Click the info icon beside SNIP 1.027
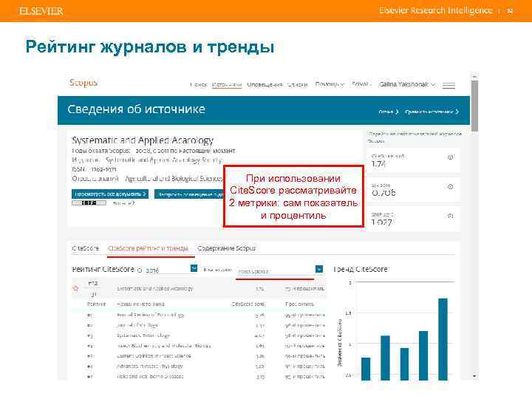Viewport: 532px width, 399px height. point(450,216)
